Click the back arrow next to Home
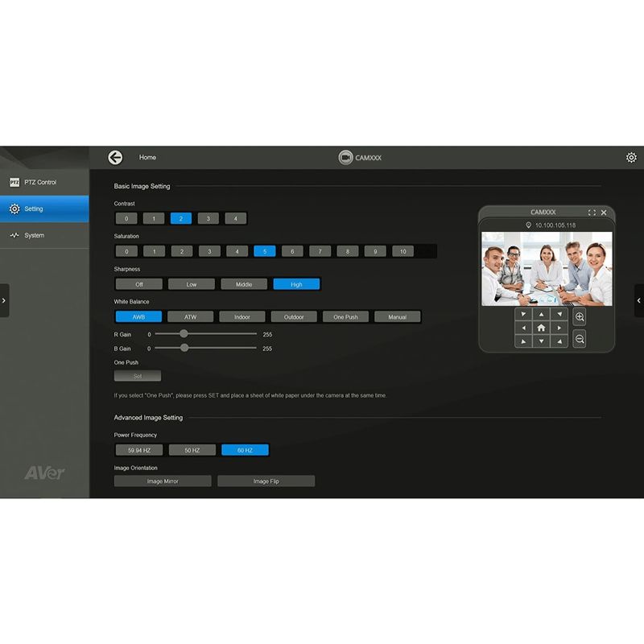The width and height of the screenshot is (644, 644). tap(115, 158)
